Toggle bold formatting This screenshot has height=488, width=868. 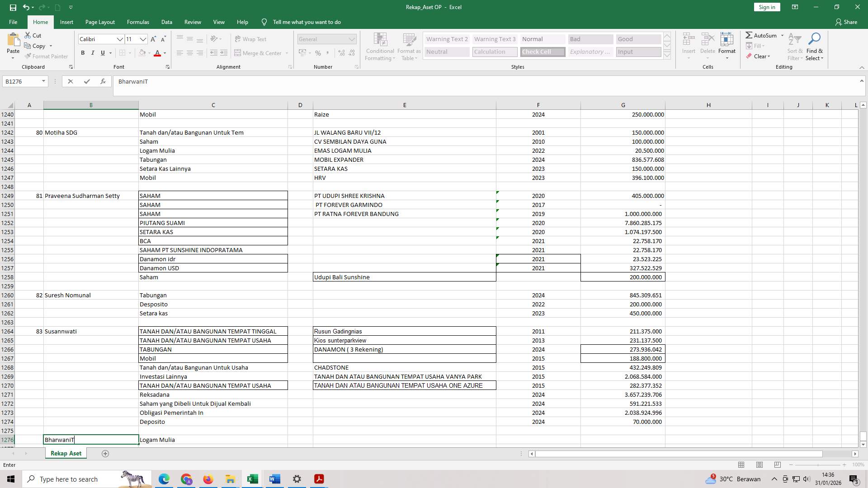coord(83,53)
